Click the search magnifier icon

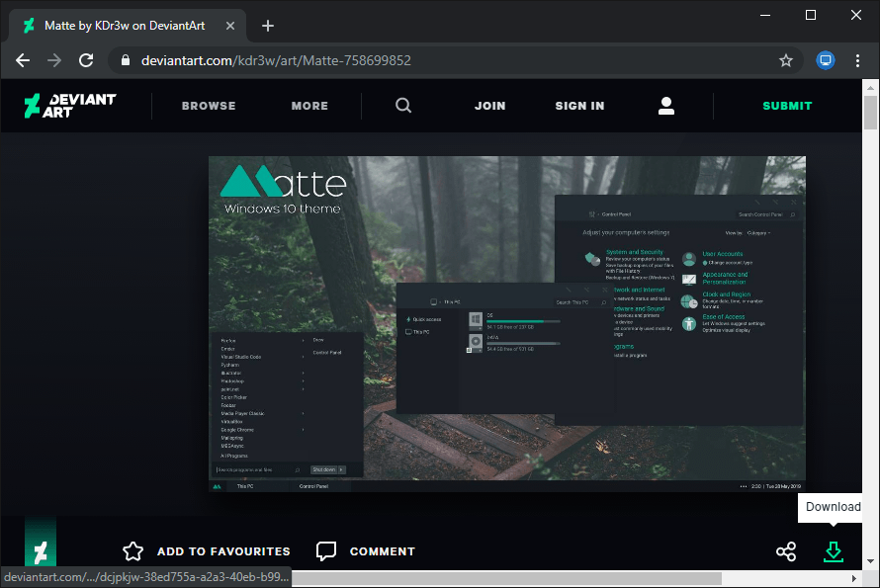pyautogui.click(x=403, y=106)
